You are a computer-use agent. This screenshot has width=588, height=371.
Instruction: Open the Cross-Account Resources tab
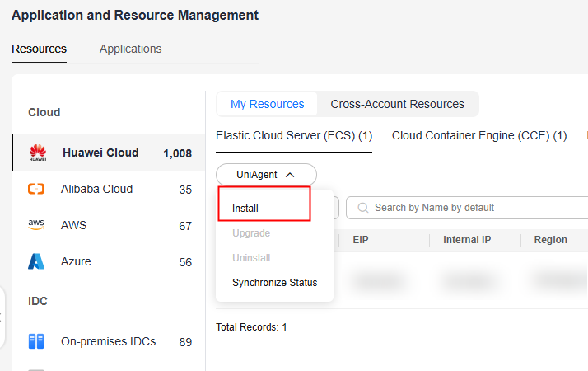397,104
